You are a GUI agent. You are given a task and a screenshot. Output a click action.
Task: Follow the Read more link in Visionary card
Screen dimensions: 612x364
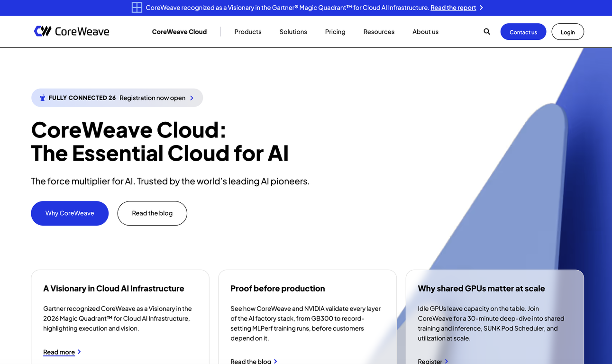pos(59,352)
